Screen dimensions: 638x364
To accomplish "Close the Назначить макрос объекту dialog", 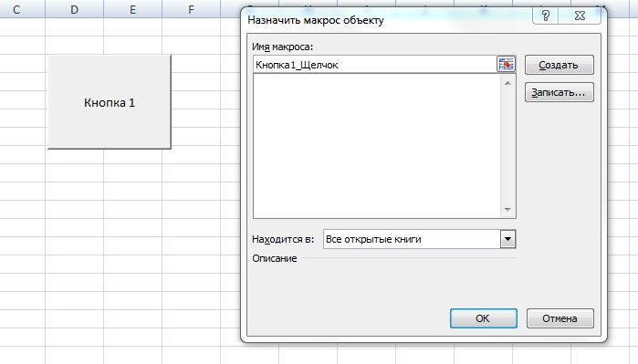I will pos(580,16).
